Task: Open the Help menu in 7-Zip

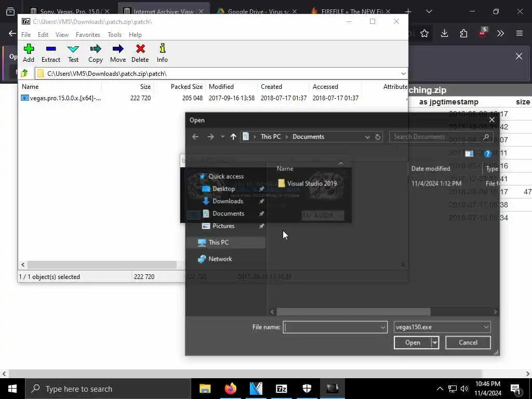Action: (x=135, y=35)
